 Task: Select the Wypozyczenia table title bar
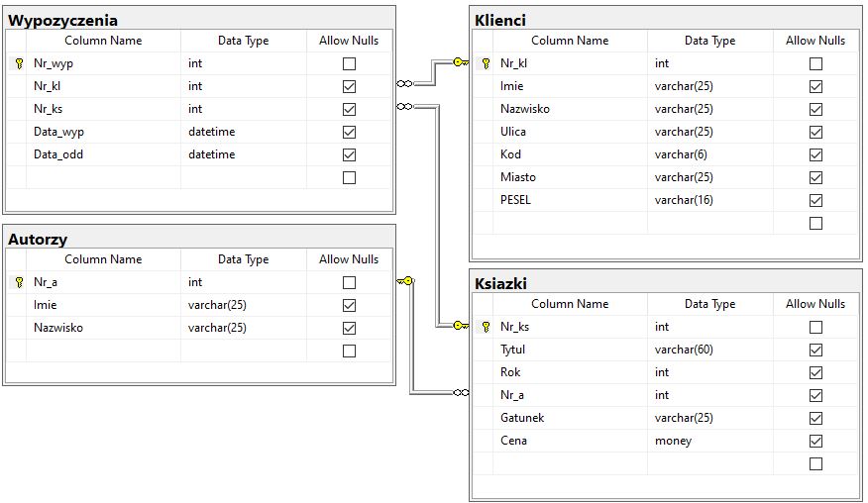click(198, 20)
